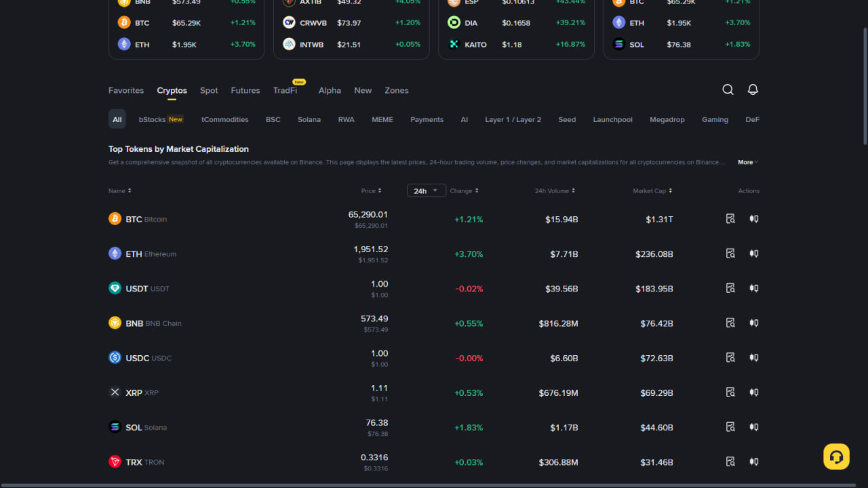Open the TradFi tab

[x=285, y=90]
